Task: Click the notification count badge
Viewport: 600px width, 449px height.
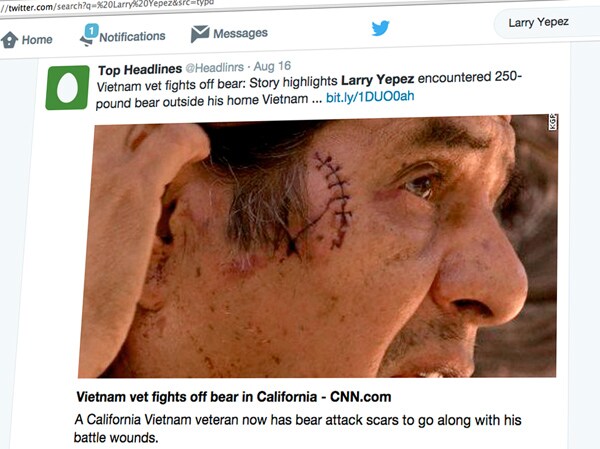Action: [x=92, y=29]
